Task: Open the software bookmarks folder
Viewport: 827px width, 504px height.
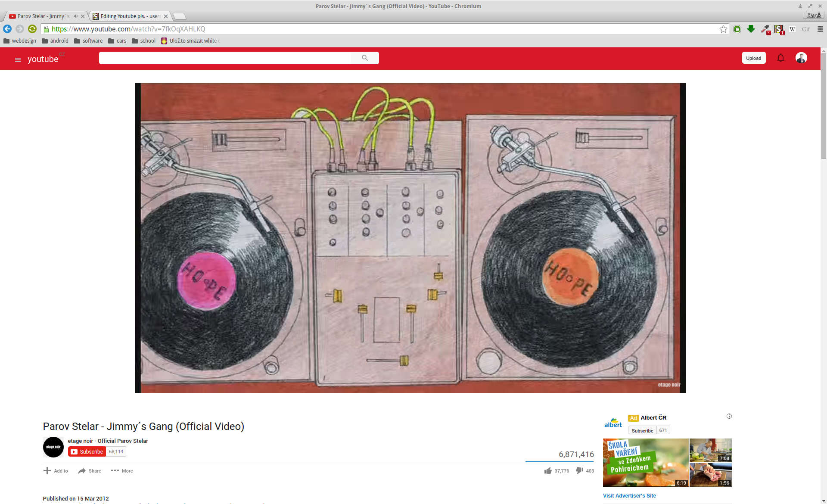Action: (x=88, y=41)
